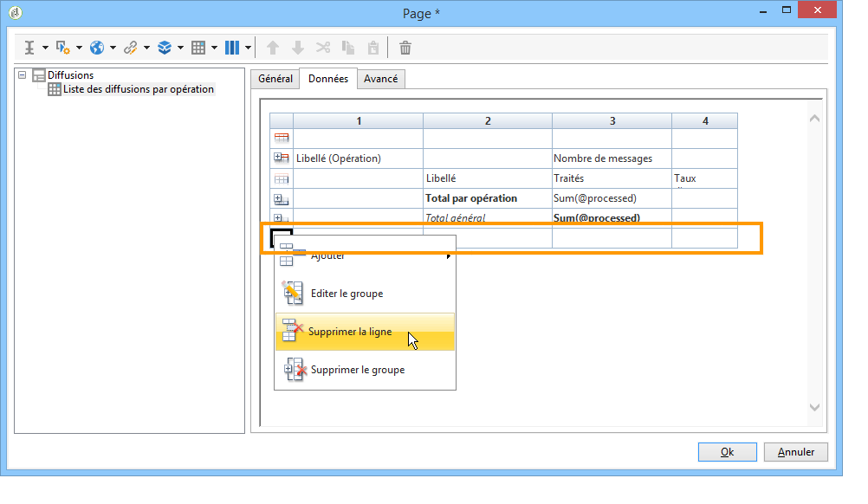Click the copy icon in the toolbar
This screenshot has width=868, height=504.
pyautogui.click(x=348, y=48)
